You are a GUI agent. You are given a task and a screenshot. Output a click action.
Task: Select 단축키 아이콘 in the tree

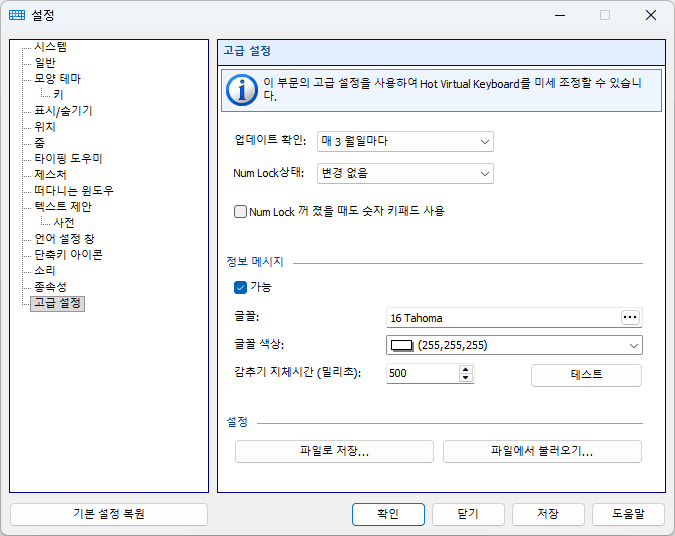[68, 255]
